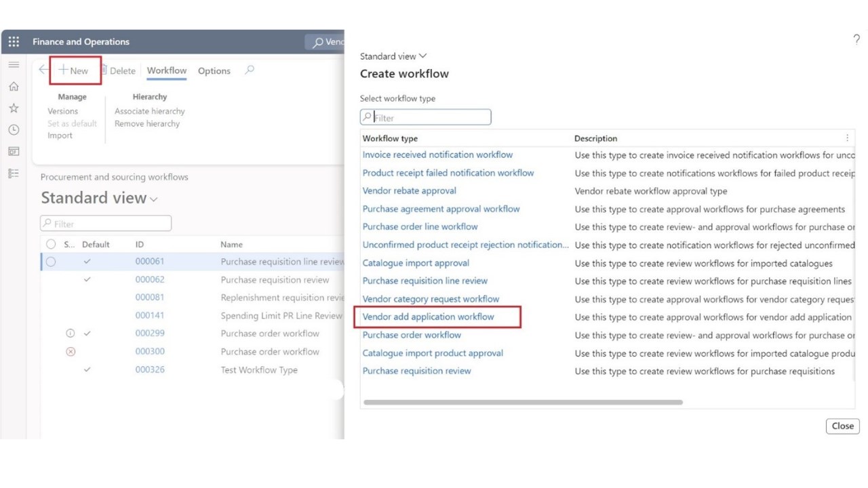Click Test Workflow Type name cell
The image size is (868, 488).
[x=259, y=370]
